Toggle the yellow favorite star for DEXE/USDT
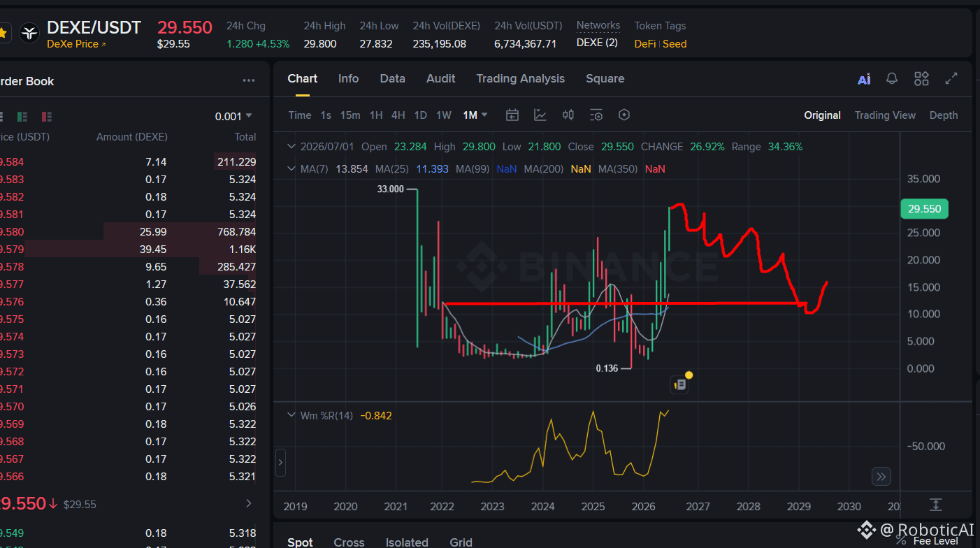Viewport: 980px width, 548px height. pyautogui.click(x=3, y=32)
